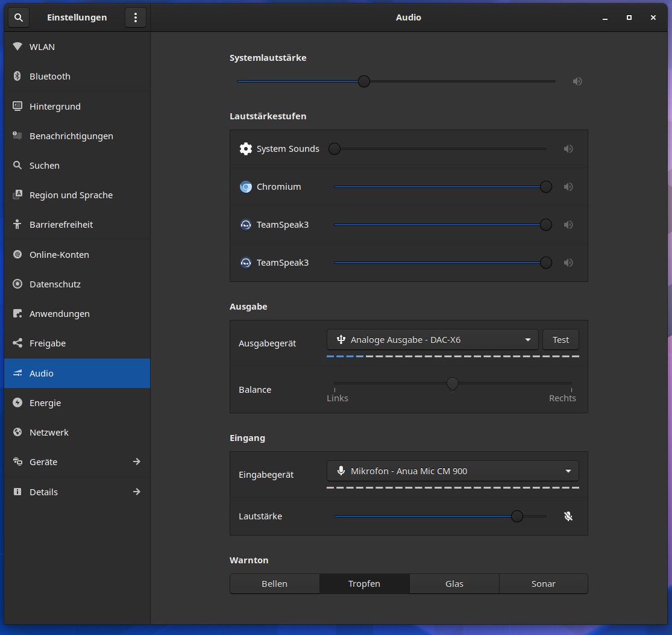This screenshot has height=635, width=672.
Task: Select the Sonar alert sound
Action: (x=544, y=584)
